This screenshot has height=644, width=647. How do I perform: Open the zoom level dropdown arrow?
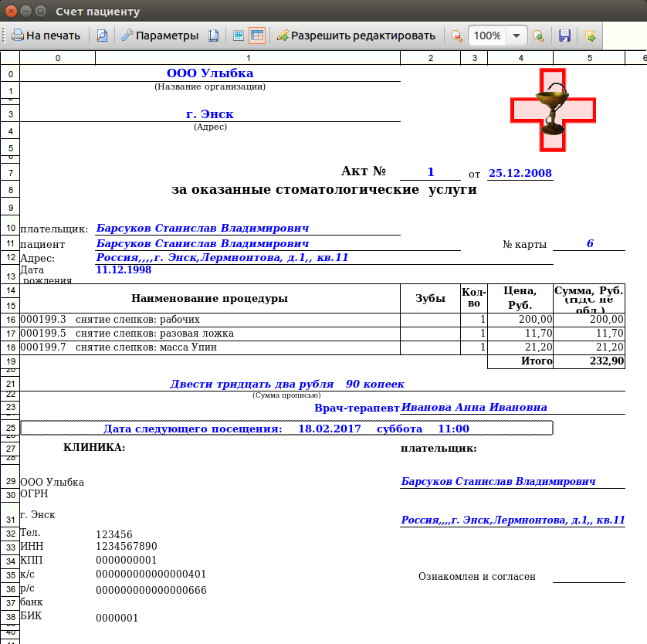[x=517, y=36]
